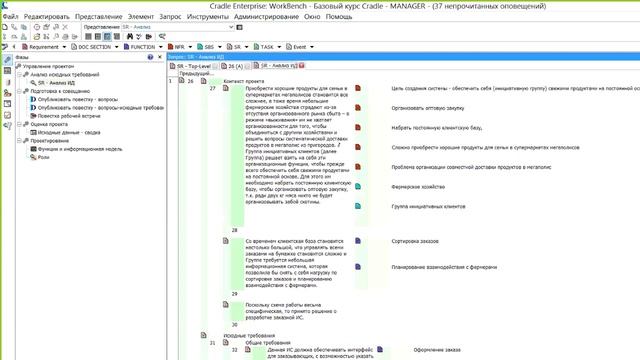Collapse the Анализ исходных требований node

19,75
